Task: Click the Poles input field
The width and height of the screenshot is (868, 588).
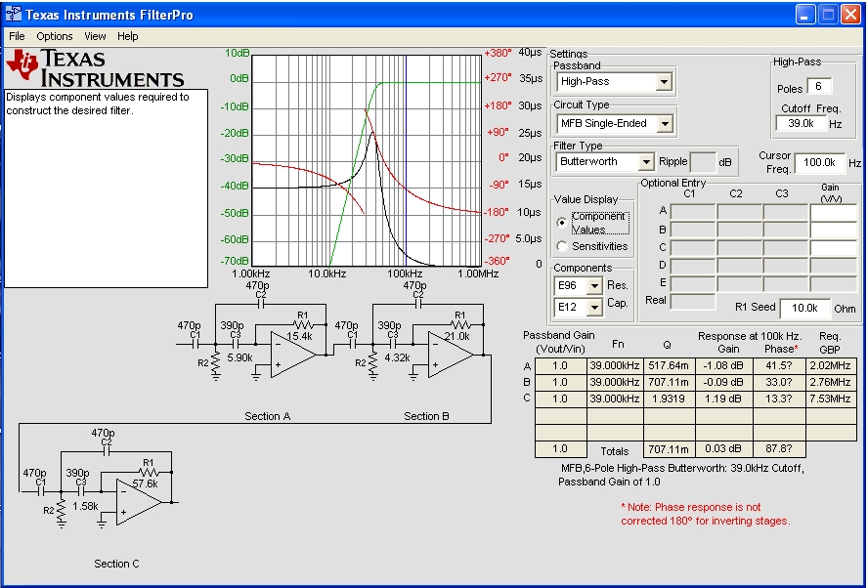Action: click(819, 86)
